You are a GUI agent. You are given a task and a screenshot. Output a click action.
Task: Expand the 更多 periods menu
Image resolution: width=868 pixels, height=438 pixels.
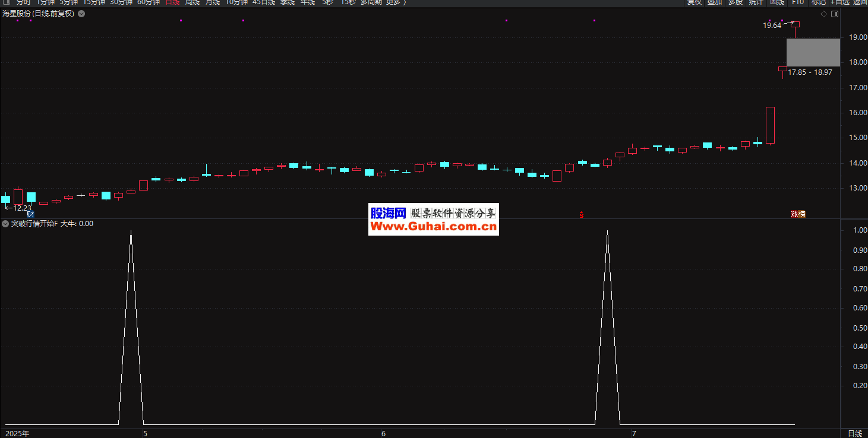396,2
